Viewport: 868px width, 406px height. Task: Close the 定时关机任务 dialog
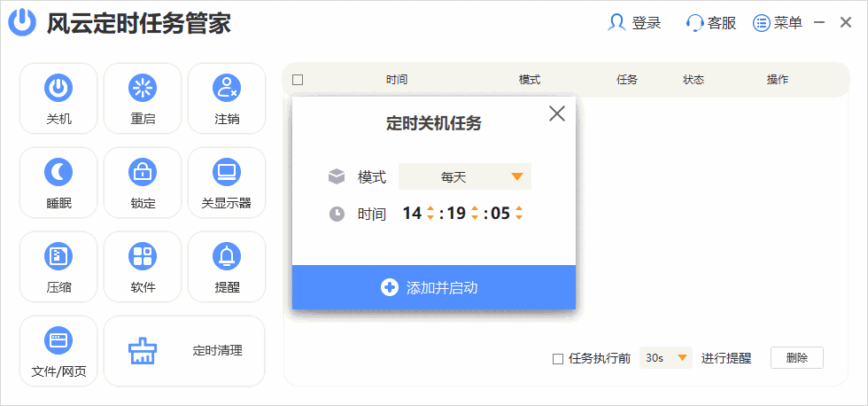557,113
